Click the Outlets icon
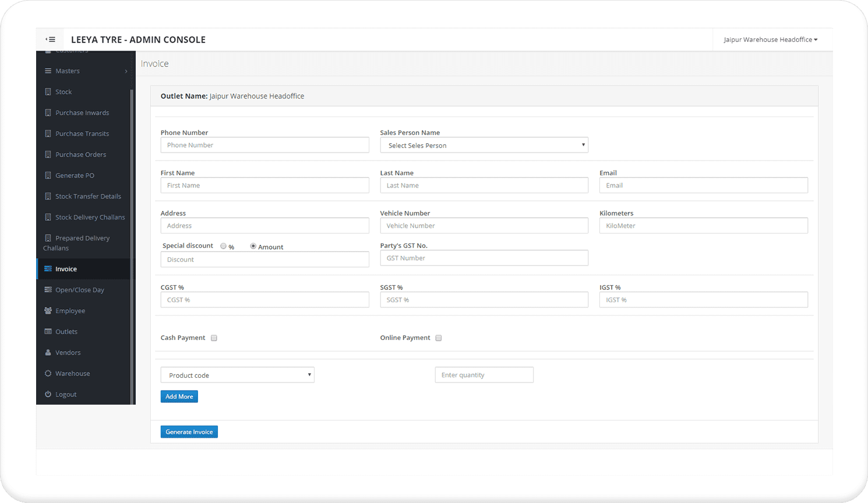Viewport: 868px width, 503px height. tap(48, 332)
